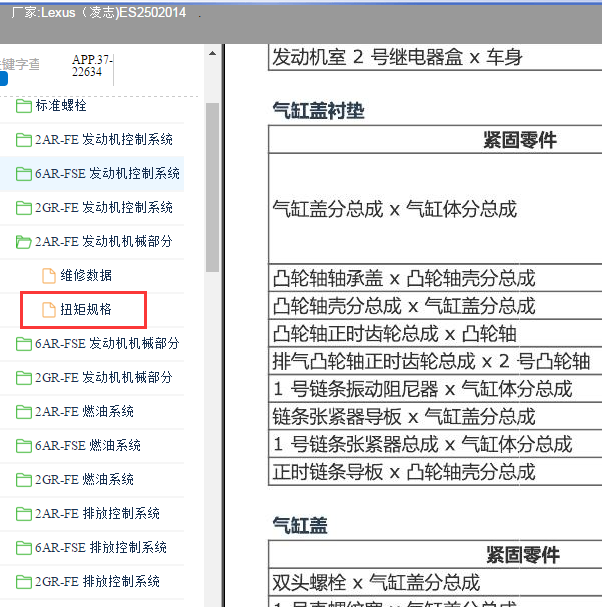The width and height of the screenshot is (602, 607).
Task: Click the 气缸盖衬垫 section heading
Action: pos(318,111)
